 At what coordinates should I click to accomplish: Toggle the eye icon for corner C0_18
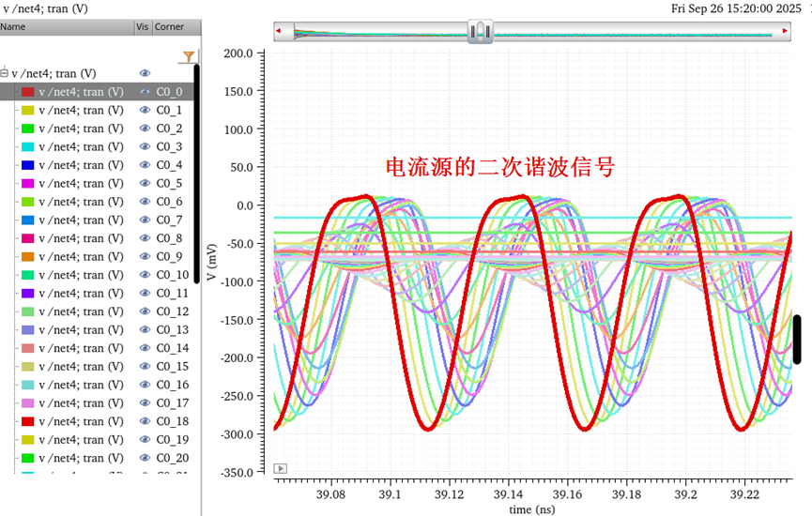tap(145, 422)
